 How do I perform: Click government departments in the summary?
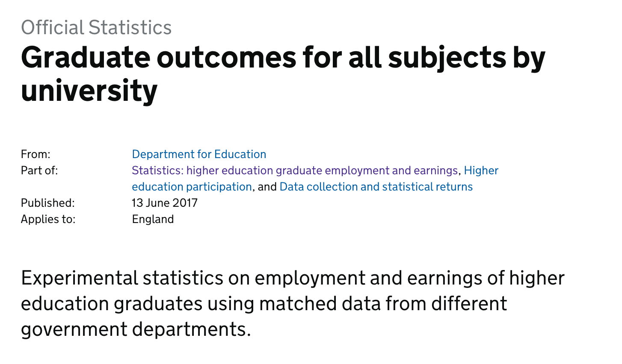click(x=135, y=329)
